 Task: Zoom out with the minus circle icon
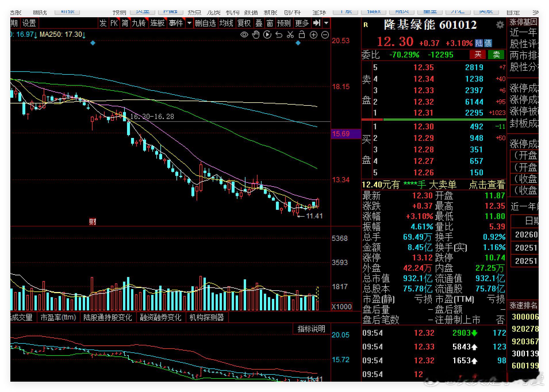pos(325,35)
